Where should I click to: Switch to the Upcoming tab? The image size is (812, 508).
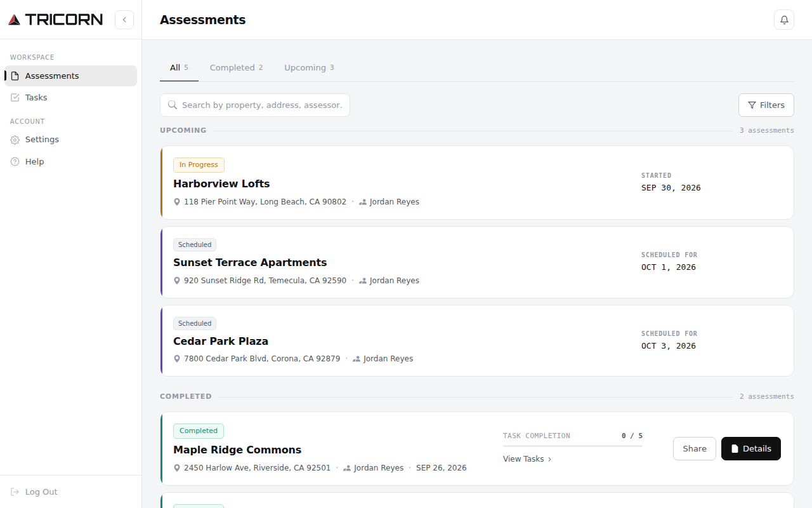(309, 67)
